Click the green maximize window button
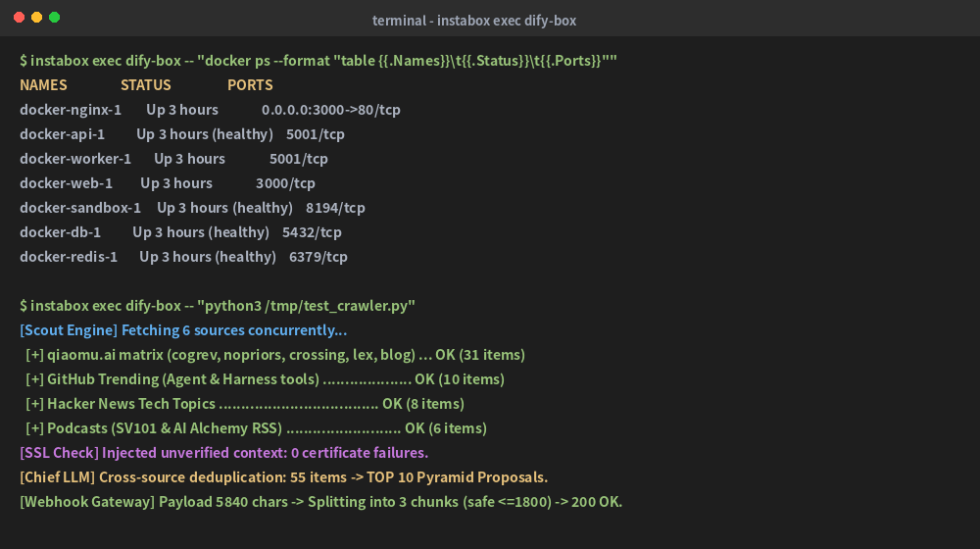Screen dimensions: 980x549 click(x=54, y=17)
